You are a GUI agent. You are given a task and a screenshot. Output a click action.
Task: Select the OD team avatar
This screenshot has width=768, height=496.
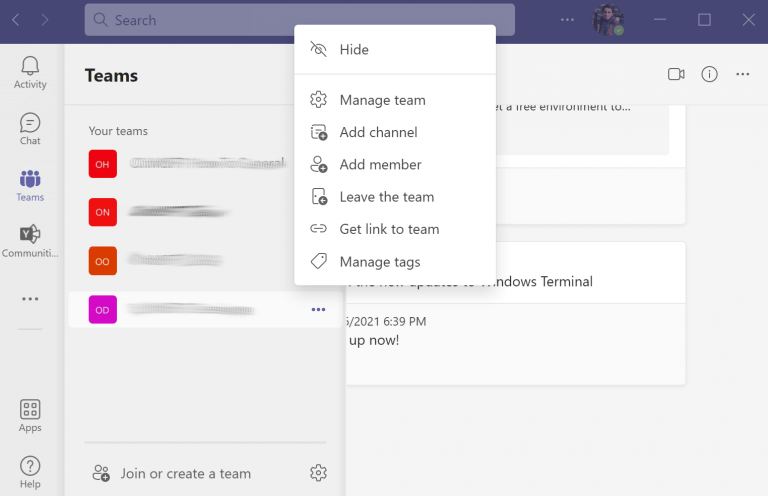[x=102, y=309]
